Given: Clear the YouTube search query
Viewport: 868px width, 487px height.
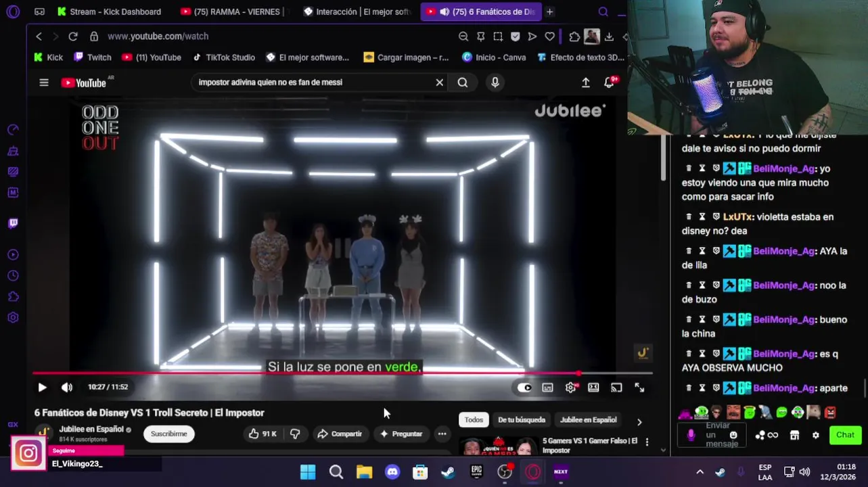Looking at the screenshot, I should tap(440, 83).
